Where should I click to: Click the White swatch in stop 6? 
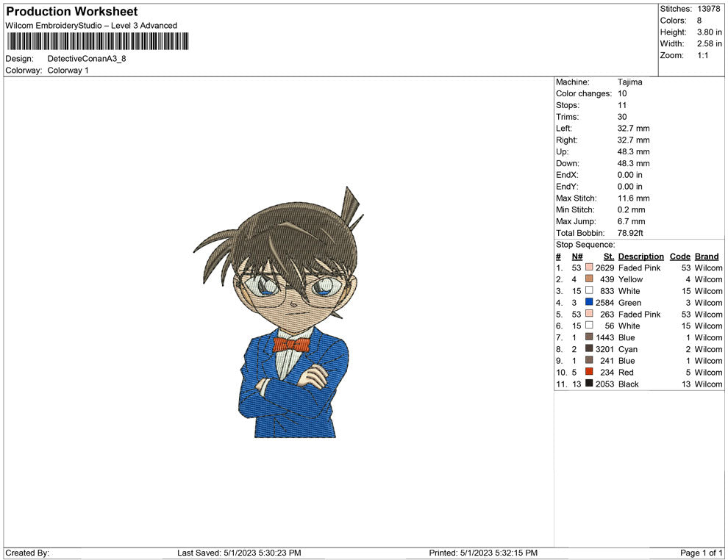coord(589,326)
